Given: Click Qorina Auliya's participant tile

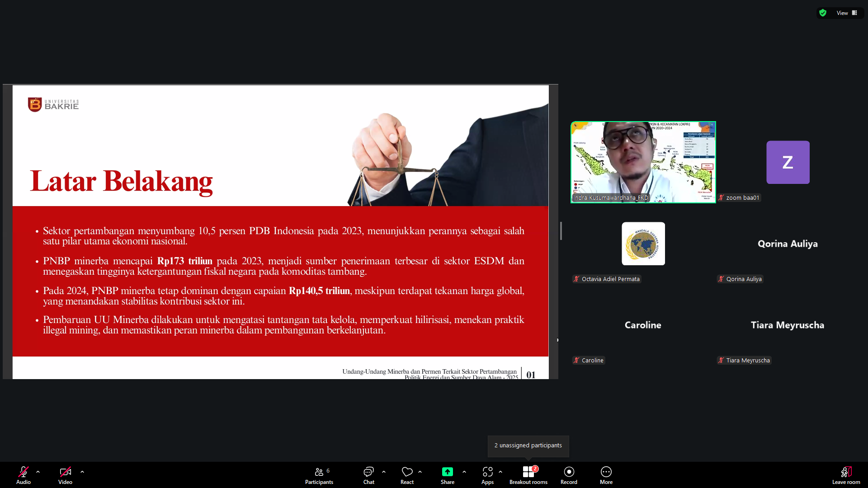Looking at the screenshot, I should 788,244.
